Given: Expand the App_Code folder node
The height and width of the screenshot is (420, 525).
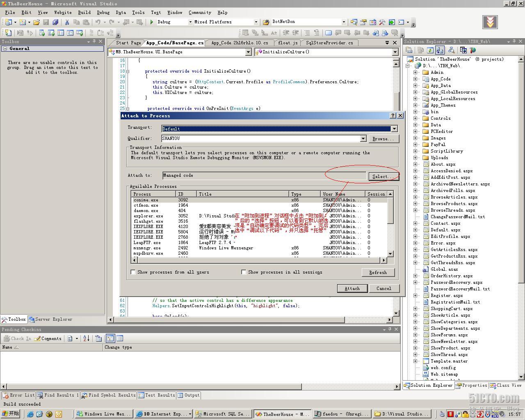Looking at the screenshot, I should pyautogui.click(x=415, y=79).
